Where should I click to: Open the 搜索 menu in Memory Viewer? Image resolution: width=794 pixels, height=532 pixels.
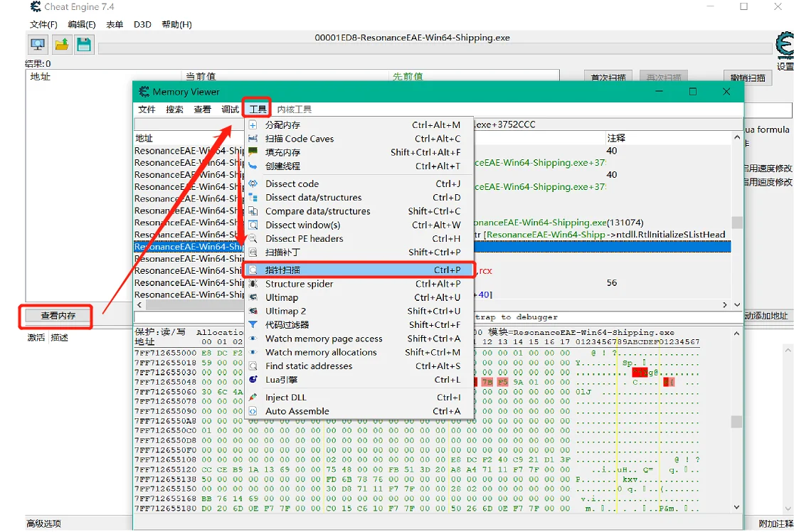coord(175,110)
